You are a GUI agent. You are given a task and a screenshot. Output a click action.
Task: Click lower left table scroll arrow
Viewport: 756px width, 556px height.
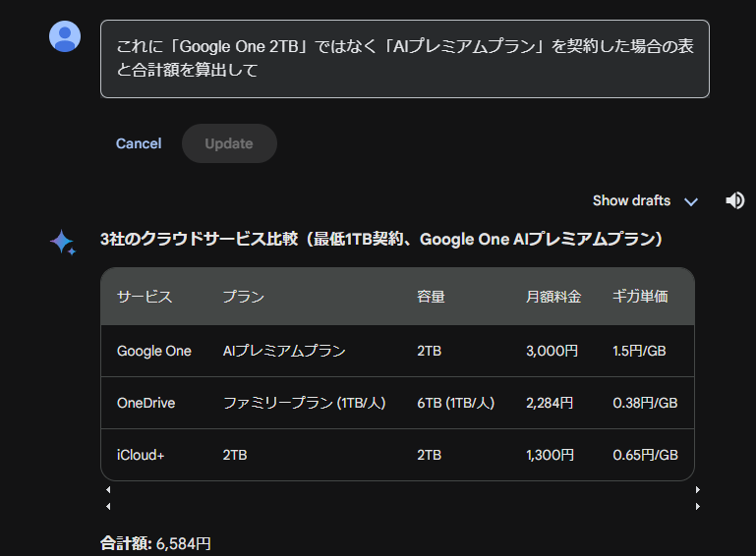pos(108,506)
